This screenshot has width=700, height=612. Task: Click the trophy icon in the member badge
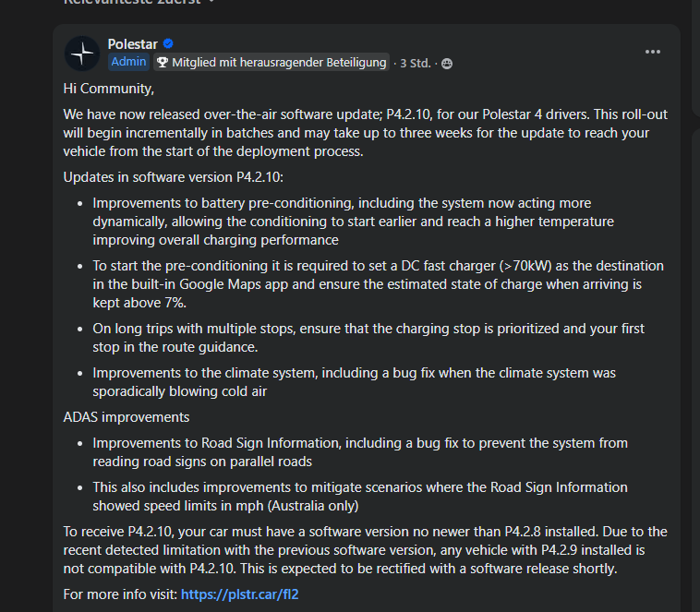point(163,63)
